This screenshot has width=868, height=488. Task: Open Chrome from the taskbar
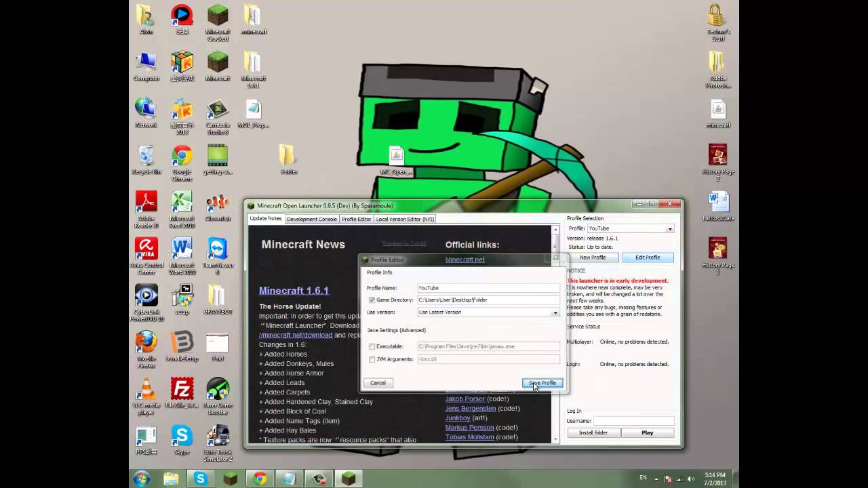tap(260, 479)
